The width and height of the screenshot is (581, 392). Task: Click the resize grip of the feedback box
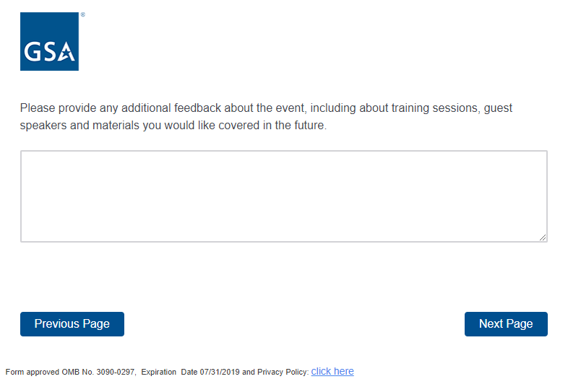543,238
